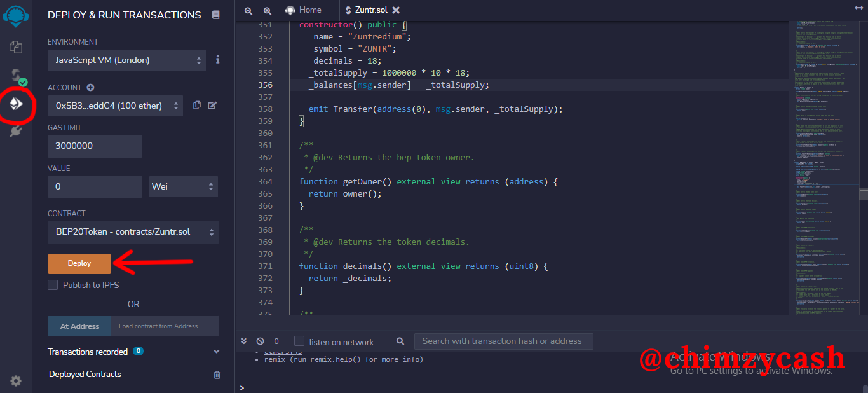Open the account dropdown showing 0x5B3...eddC4

point(115,106)
